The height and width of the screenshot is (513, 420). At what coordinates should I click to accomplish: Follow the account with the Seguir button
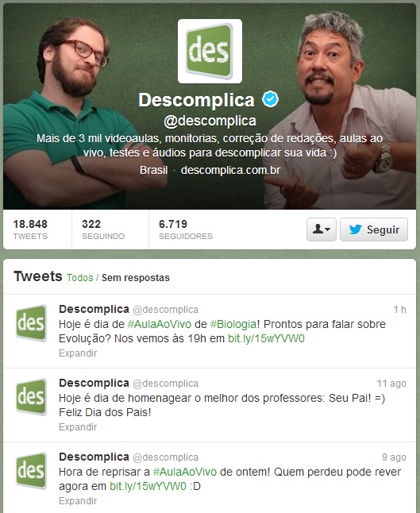(x=374, y=229)
